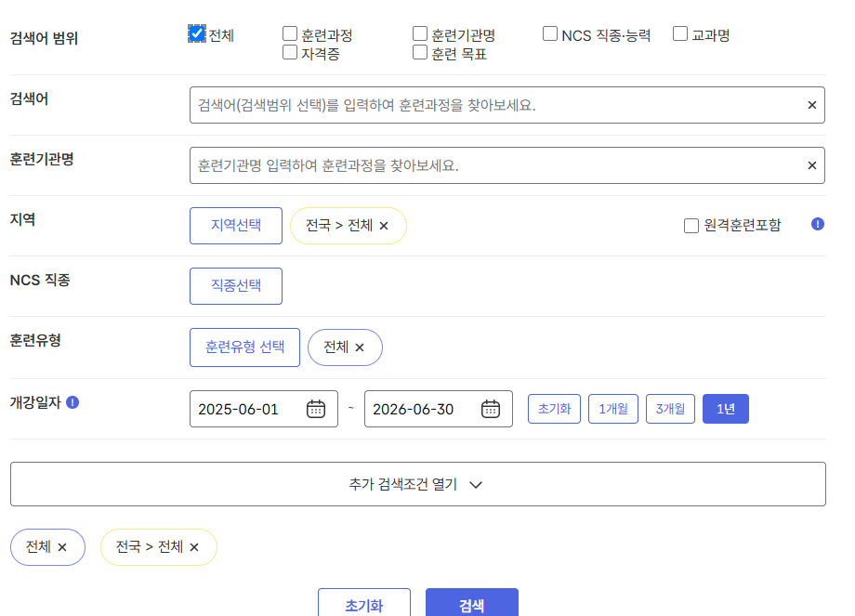Click the 검색 search button
This screenshot has width=855, height=616.
472,603
